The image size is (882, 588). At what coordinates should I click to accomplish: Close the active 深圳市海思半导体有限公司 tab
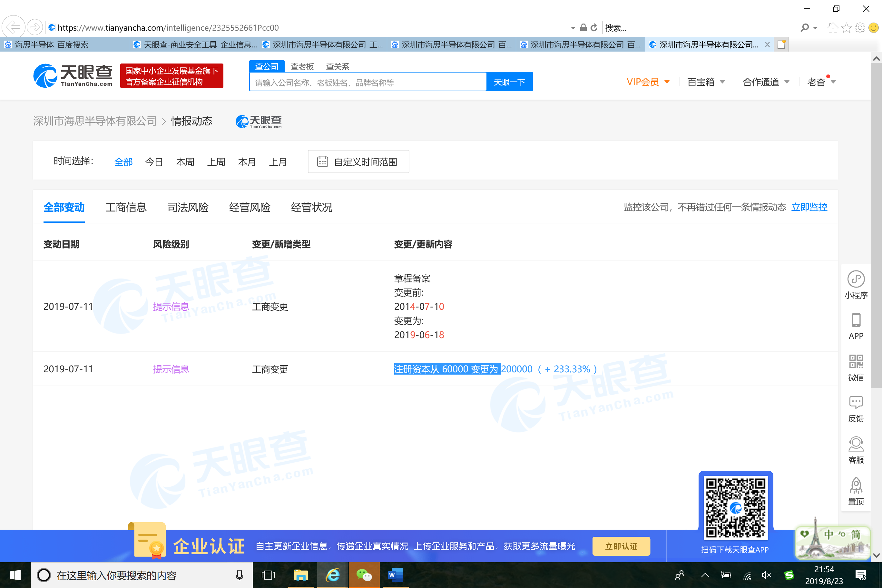click(767, 44)
